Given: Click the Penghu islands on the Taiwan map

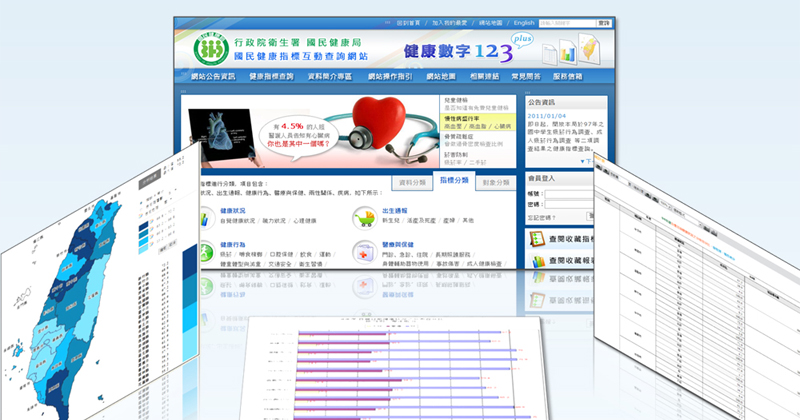Looking at the screenshot, I should pos(17,349).
